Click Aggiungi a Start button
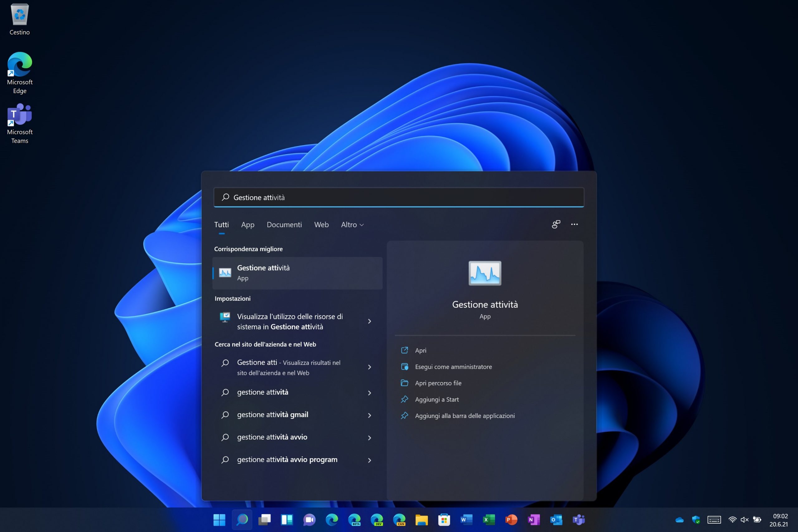Viewport: 798px width, 532px height. 436,399
